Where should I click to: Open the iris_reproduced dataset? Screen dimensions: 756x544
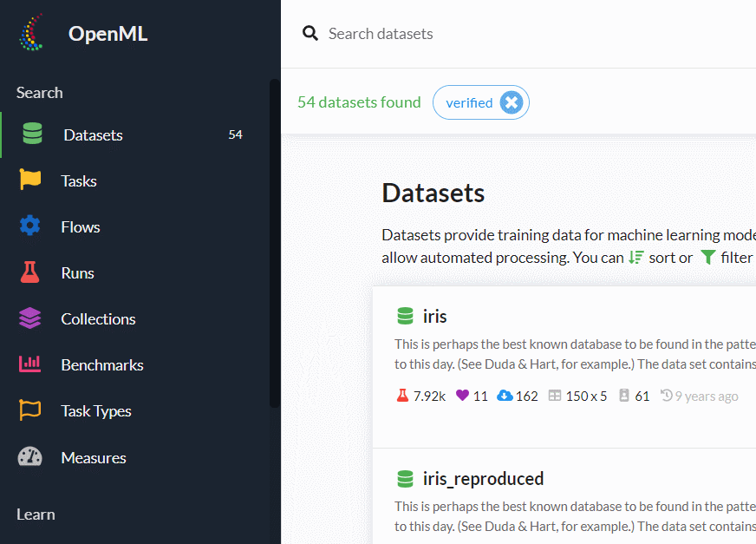(482, 479)
